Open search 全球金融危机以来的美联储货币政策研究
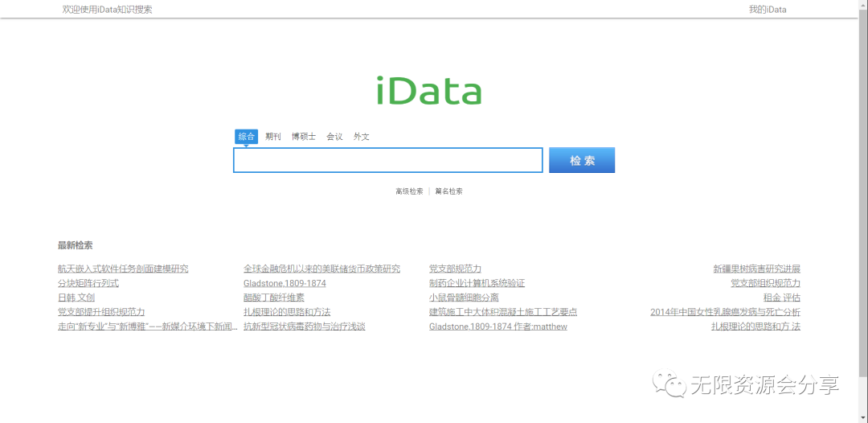Screen dimensions: 868x423 click(321, 269)
